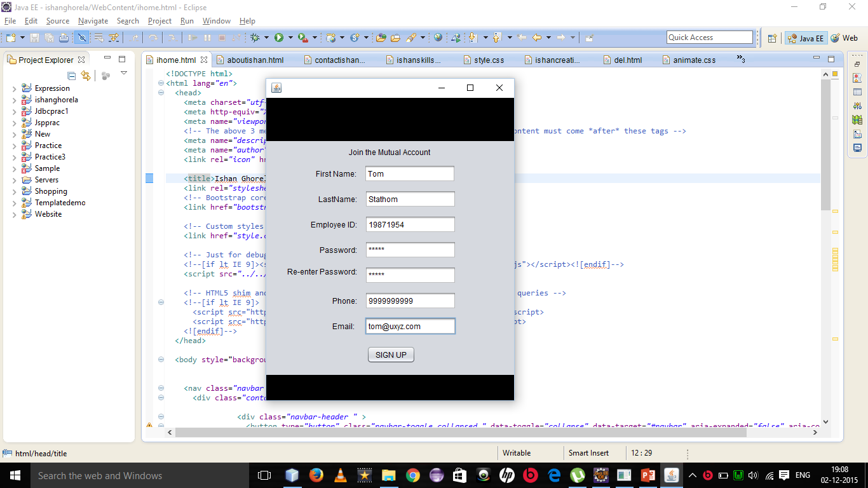Select the Templatedemo project

click(x=60, y=203)
